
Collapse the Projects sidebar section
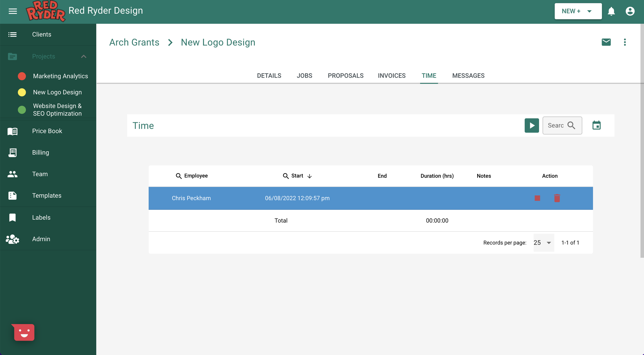[84, 56]
